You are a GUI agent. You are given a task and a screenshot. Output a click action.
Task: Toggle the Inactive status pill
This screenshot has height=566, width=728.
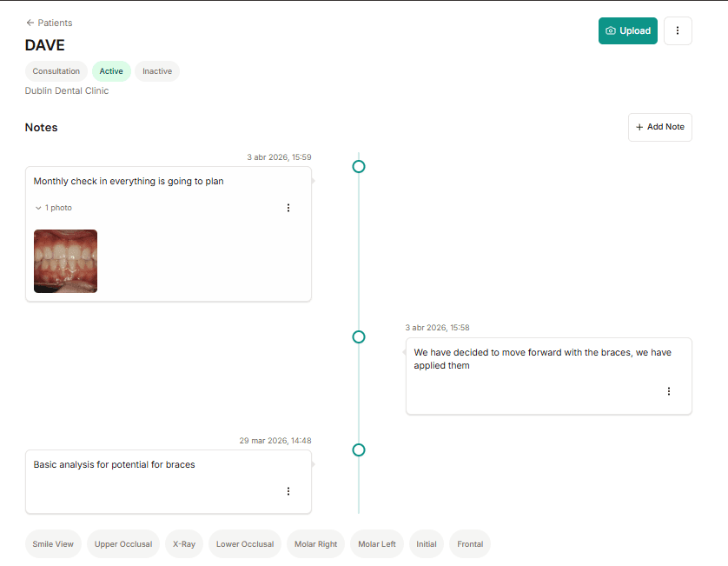point(156,71)
